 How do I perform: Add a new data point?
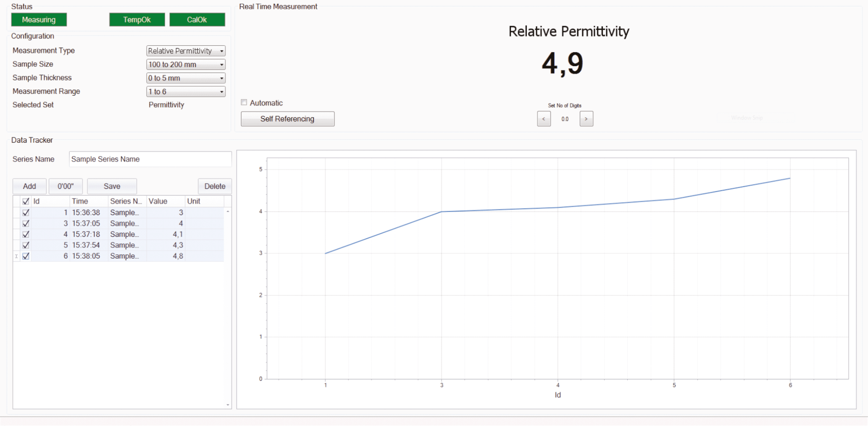(29, 187)
